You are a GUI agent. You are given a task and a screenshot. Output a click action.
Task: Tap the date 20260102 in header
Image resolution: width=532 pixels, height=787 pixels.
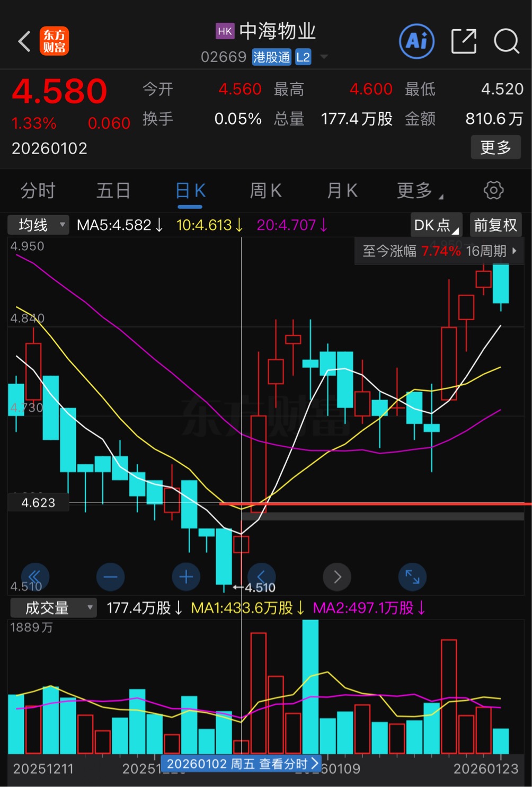click(x=49, y=148)
